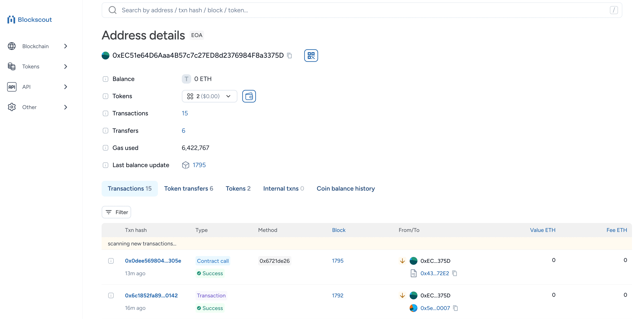Click the EOA badge beside Address details

[x=197, y=35]
